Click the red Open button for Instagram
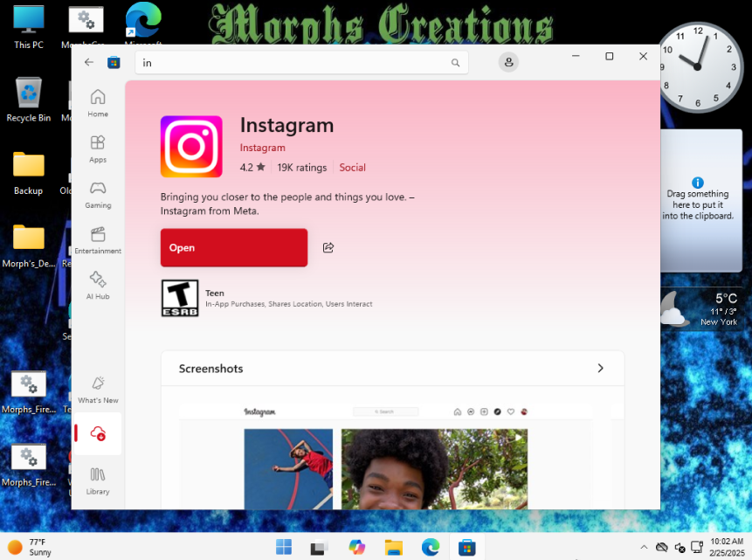Image resolution: width=752 pixels, height=560 pixels. [234, 247]
